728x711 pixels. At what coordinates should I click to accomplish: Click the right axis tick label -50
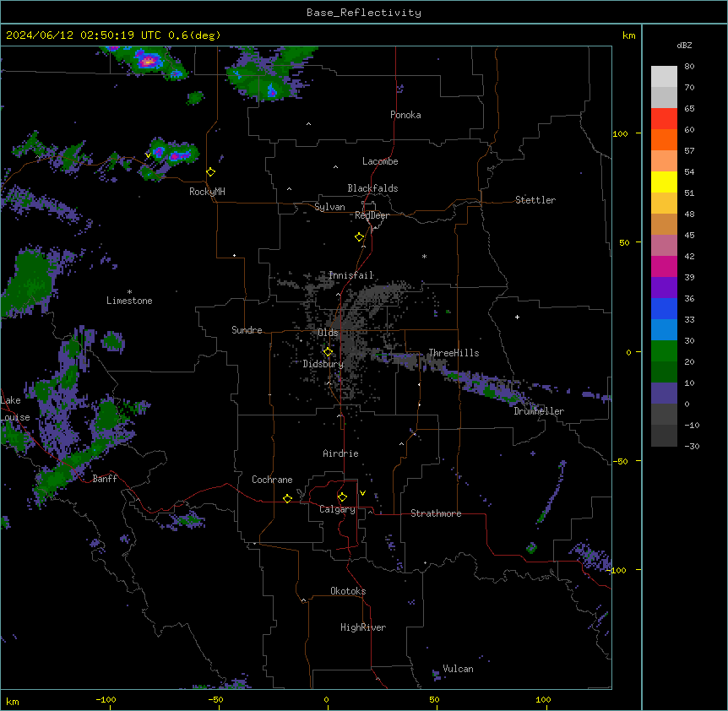[620, 461]
